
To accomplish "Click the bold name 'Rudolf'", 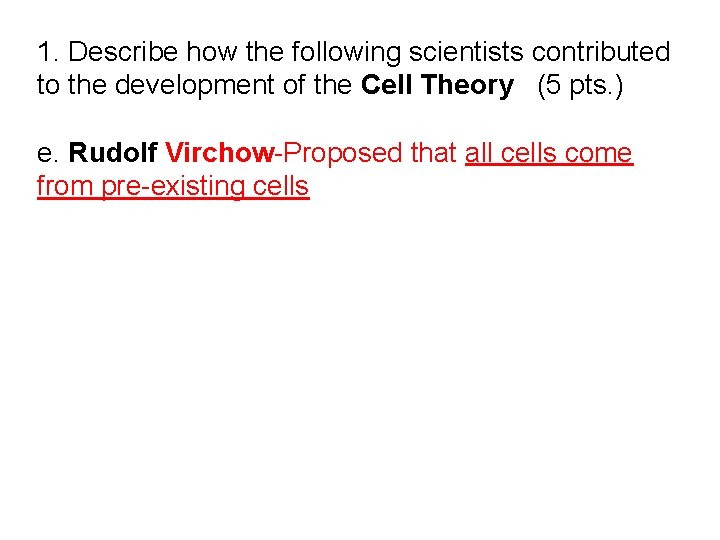I will [x=113, y=152].
